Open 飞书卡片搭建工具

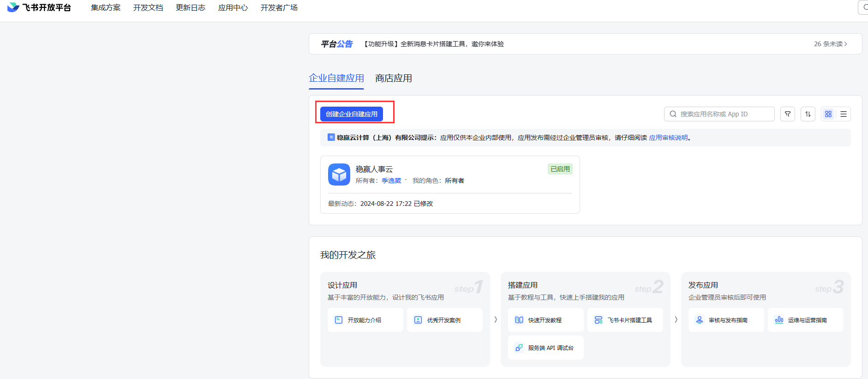tap(625, 320)
